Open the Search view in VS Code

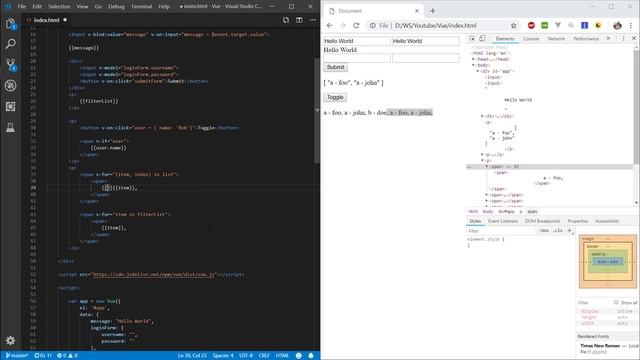(x=11, y=44)
